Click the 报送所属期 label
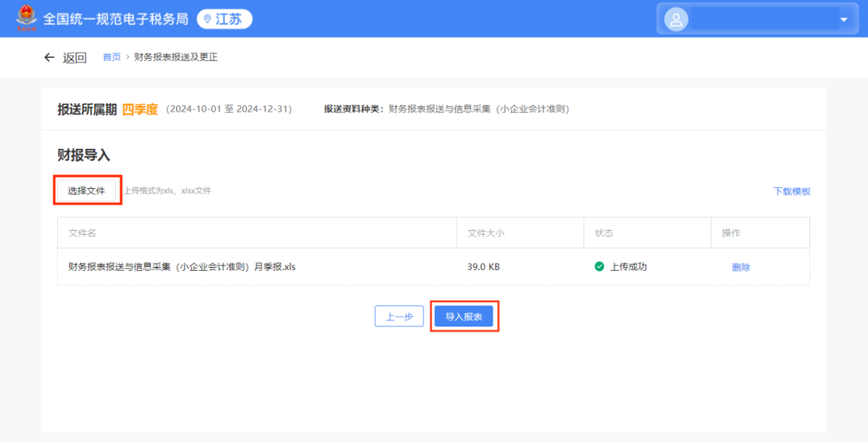The width and height of the screenshot is (868, 443). click(87, 109)
